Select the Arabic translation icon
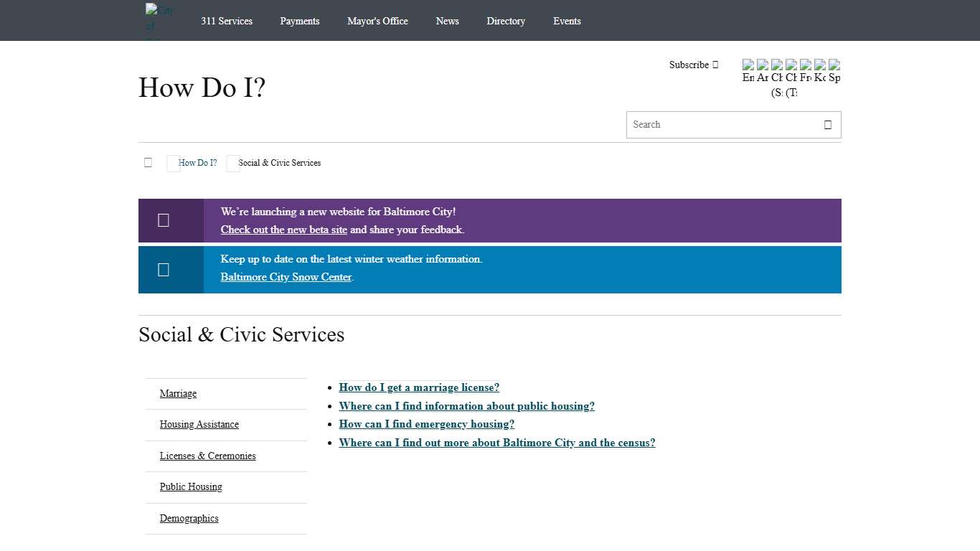Image resolution: width=980 pixels, height=551 pixels. click(763, 65)
